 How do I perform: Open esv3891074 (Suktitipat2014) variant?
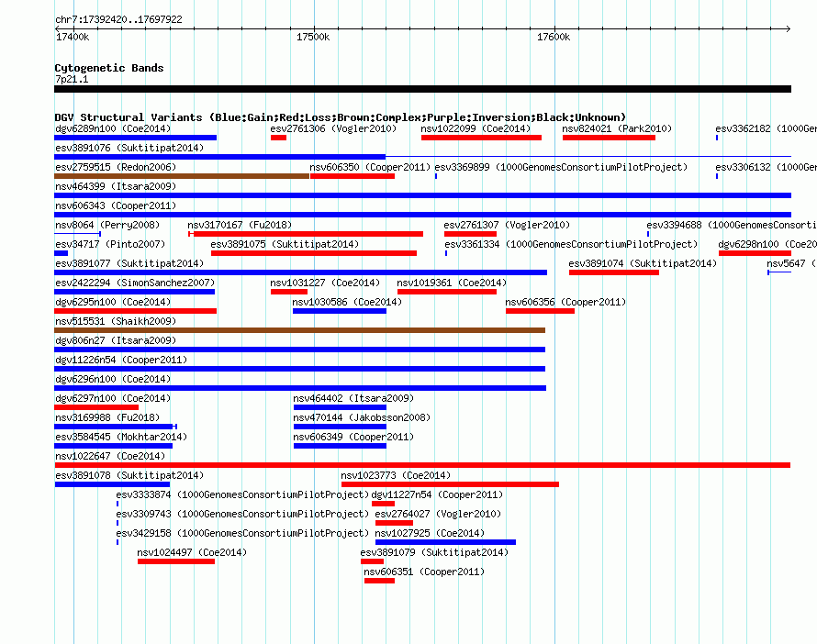pos(643,263)
